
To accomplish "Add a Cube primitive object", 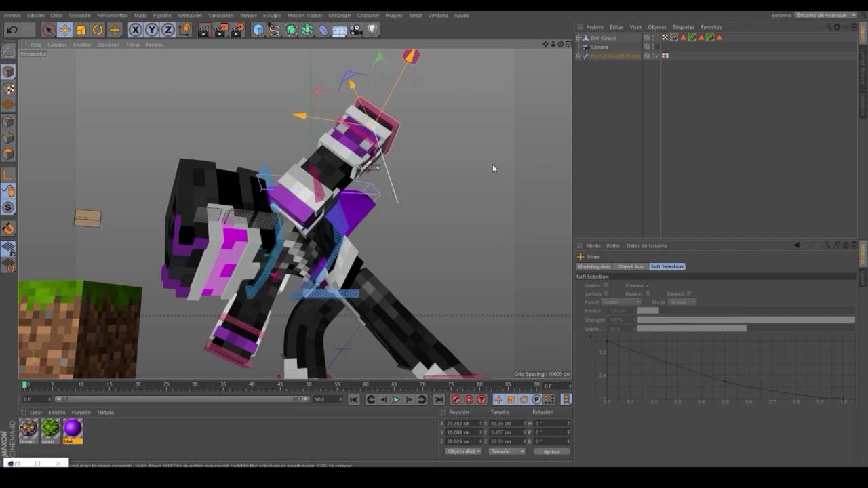I will [x=258, y=30].
